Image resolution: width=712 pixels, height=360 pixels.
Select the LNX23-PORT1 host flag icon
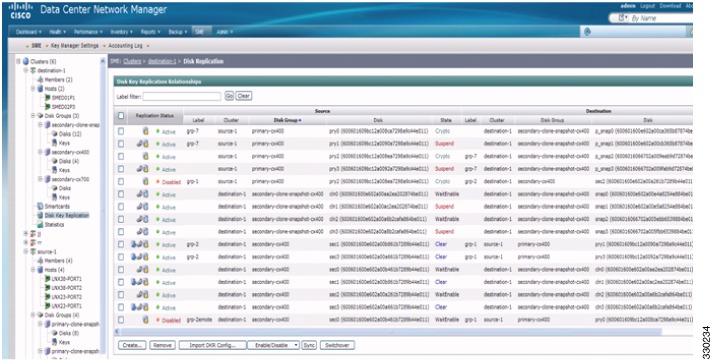48,306
